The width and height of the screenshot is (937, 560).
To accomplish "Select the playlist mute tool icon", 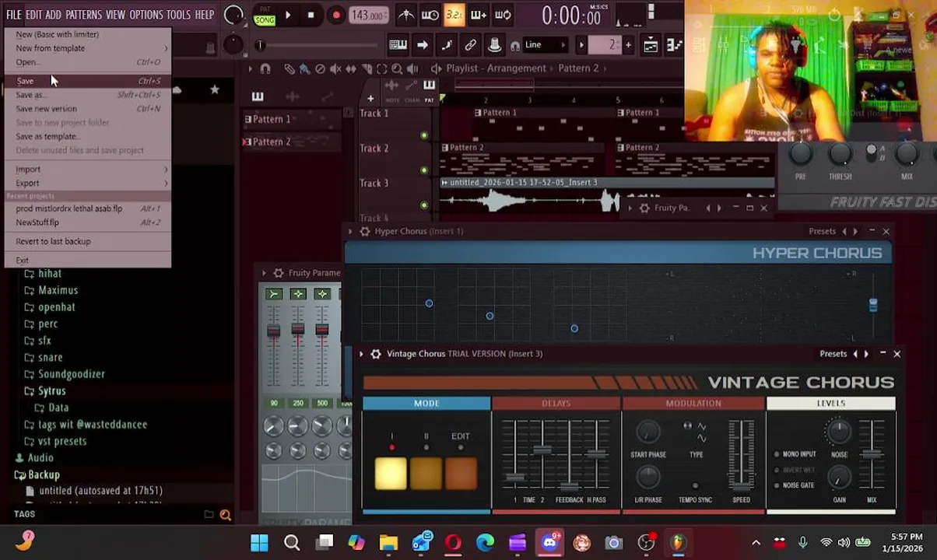I will (335, 68).
